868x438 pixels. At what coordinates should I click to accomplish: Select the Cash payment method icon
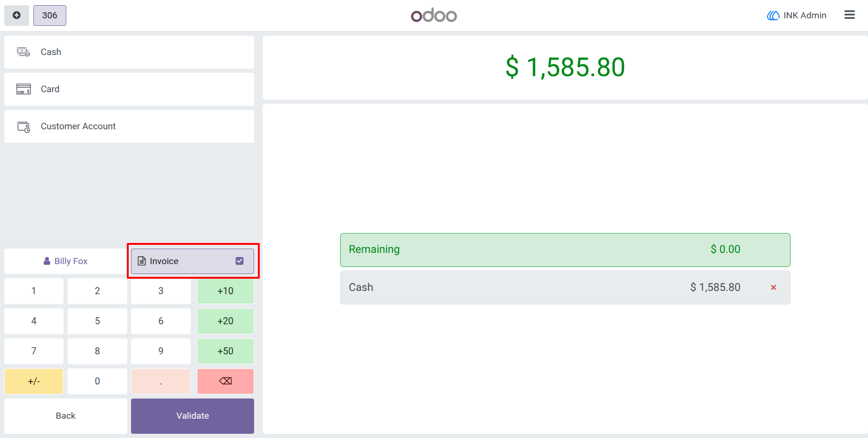tap(23, 52)
